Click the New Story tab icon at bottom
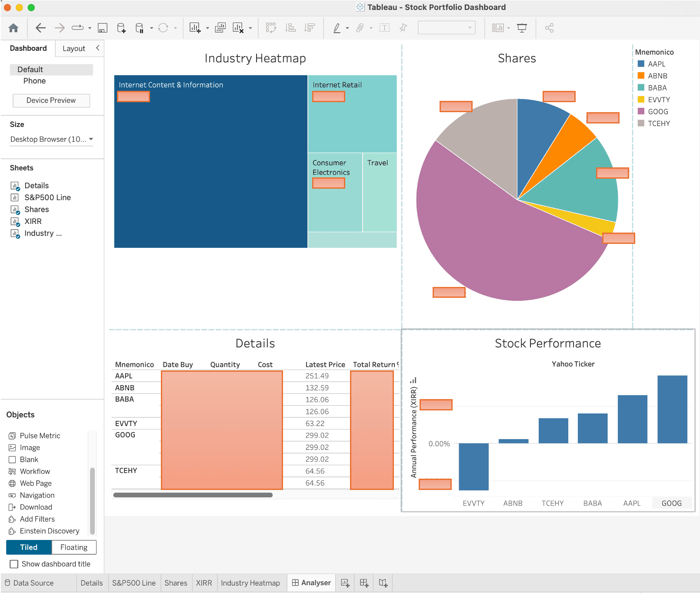Image resolution: width=700 pixels, height=593 pixels. 383,583
